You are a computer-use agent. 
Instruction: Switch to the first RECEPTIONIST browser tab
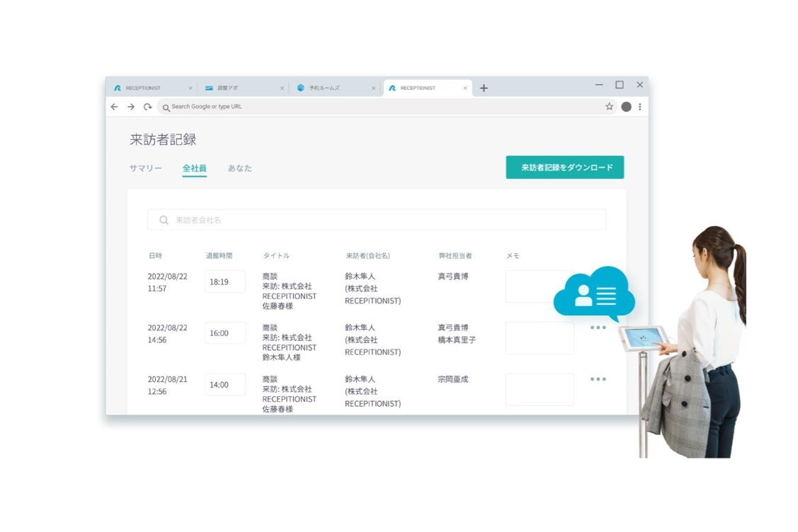(x=152, y=88)
